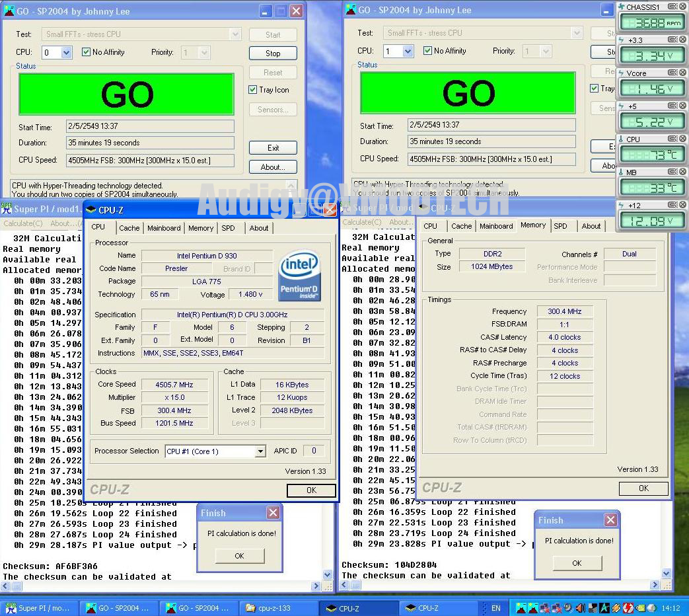Click CPU Speed field in right SP2004
689x616 pixels.
[x=491, y=159]
